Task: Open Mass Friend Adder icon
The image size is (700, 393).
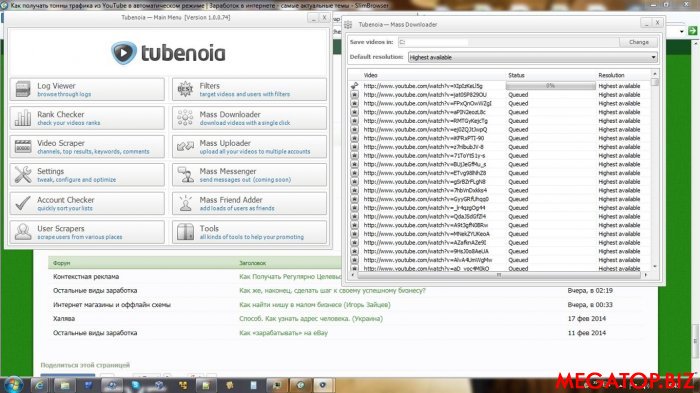Action: point(185,203)
